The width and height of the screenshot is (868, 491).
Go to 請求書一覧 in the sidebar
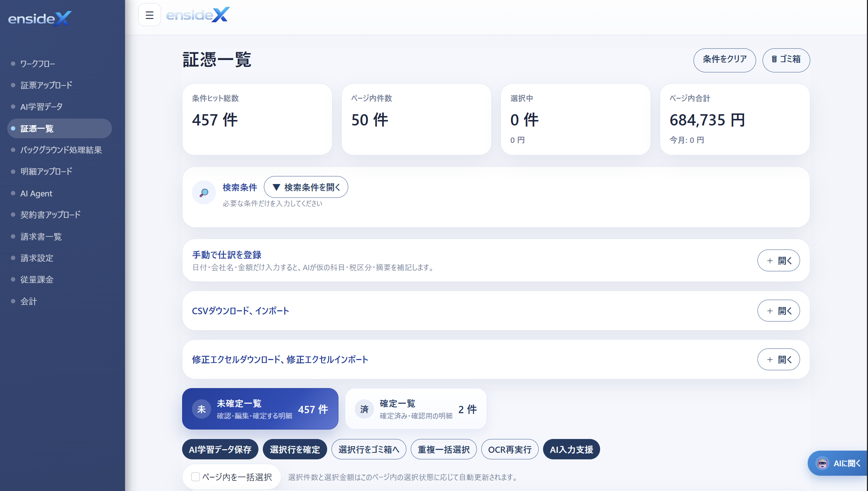[41, 237]
